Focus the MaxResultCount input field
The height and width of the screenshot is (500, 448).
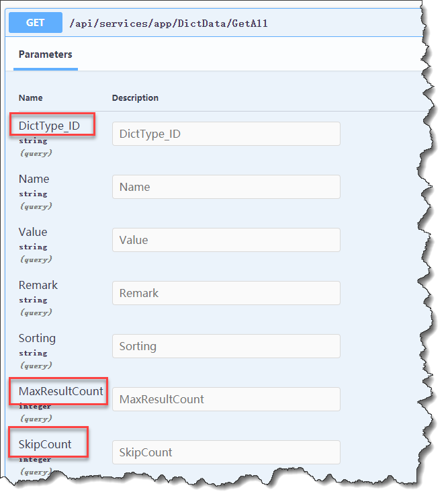pyautogui.click(x=226, y=399)
